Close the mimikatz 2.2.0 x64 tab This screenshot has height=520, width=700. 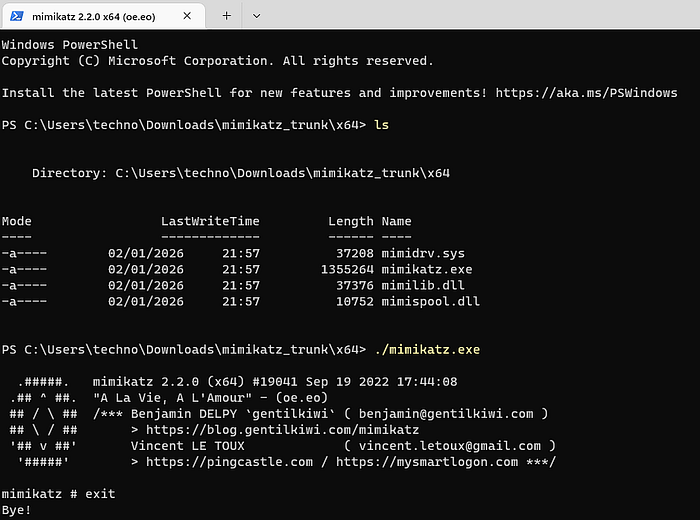[x=187, y=16]
